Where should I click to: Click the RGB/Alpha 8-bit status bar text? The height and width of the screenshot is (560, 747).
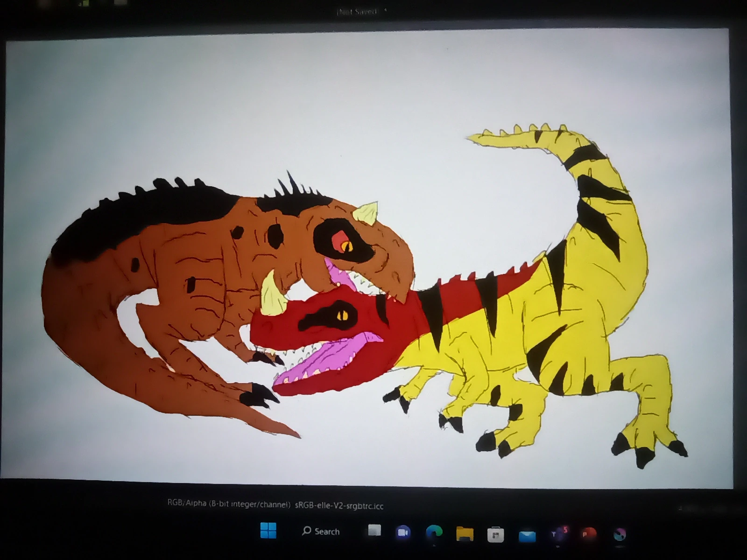227,504
